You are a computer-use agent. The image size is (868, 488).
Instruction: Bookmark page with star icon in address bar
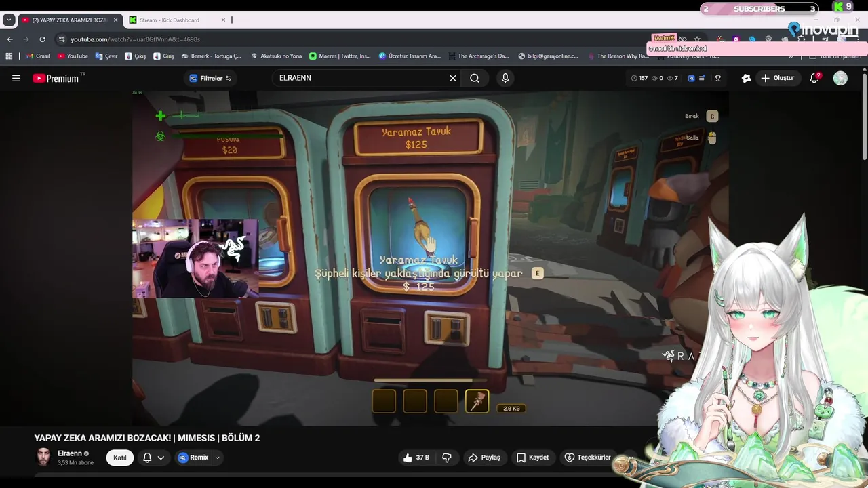(x=696, y=39)
